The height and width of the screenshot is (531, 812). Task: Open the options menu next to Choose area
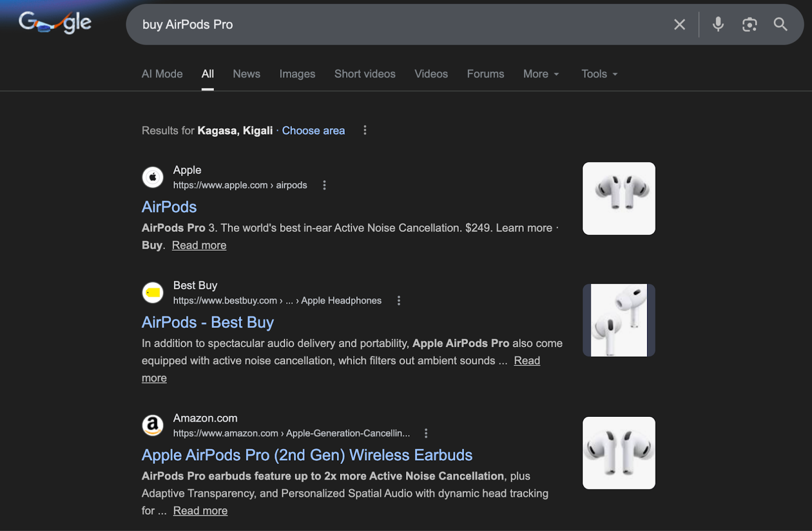(x=365, y=130)
